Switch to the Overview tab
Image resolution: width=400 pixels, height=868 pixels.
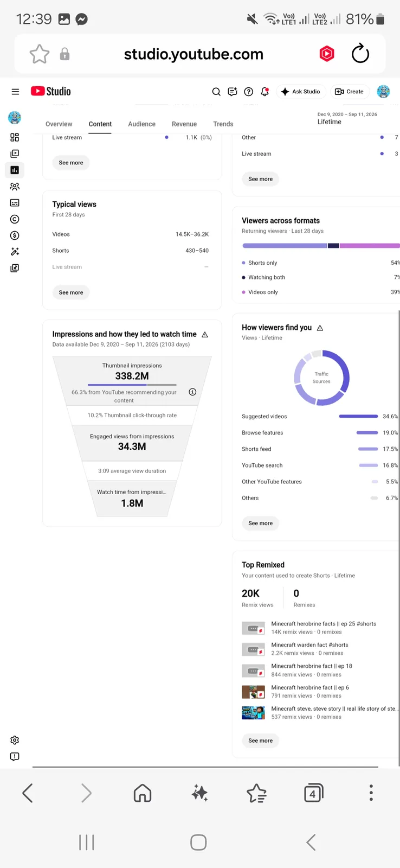pos(59,124)
